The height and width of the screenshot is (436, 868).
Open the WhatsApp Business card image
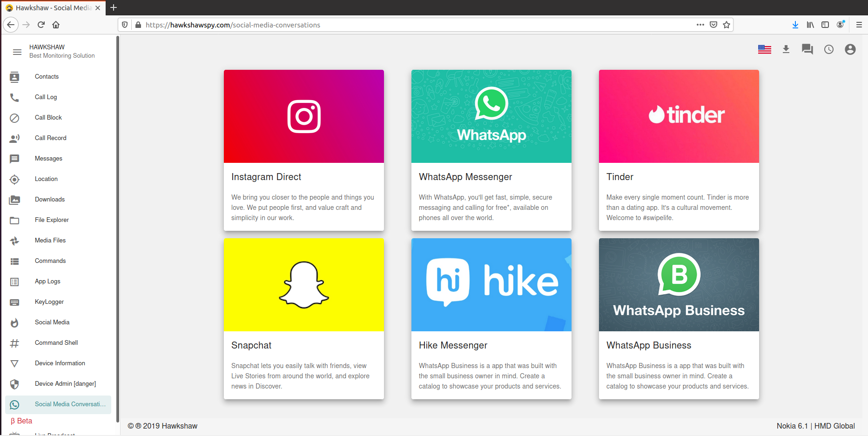click(x=679, y=285)
